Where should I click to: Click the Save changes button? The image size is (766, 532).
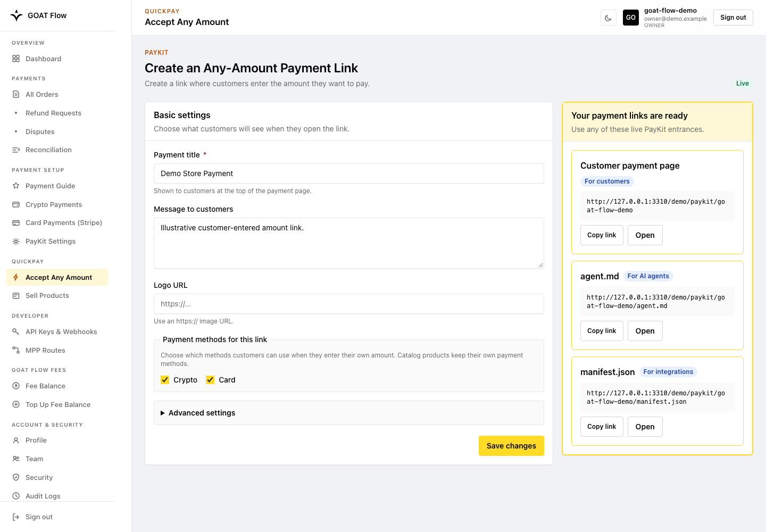click(x=511, y=446)
